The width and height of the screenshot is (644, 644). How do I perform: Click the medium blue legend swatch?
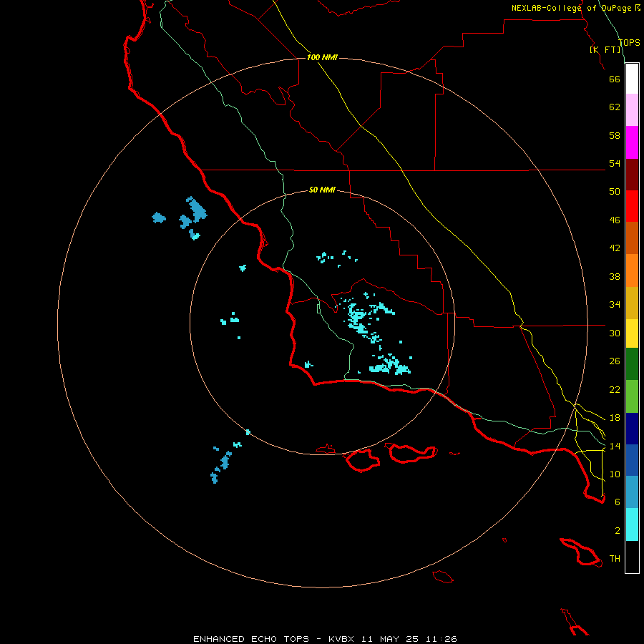(632, 460)
